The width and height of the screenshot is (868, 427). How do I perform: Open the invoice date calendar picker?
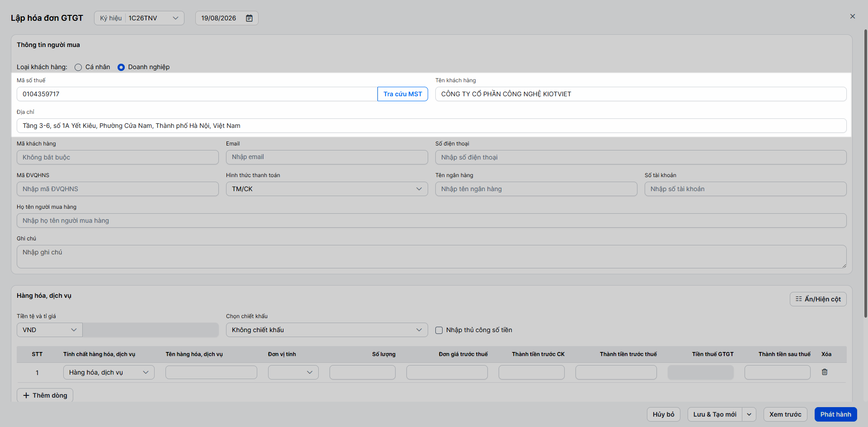249,18
